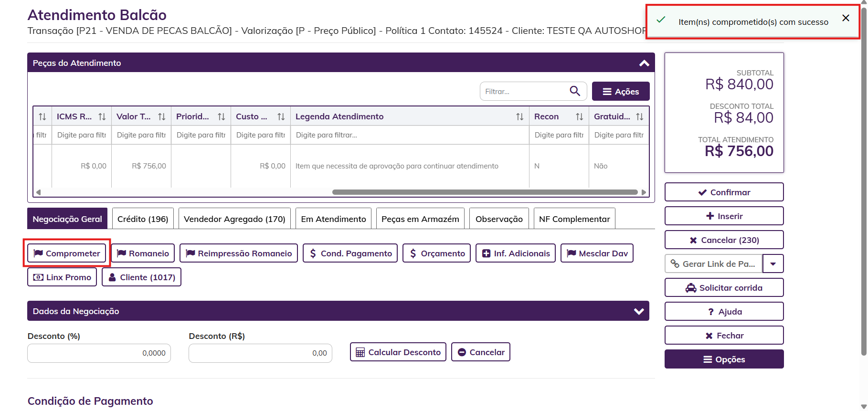Click the Desconto (R$) input field
Image resolution: width=868 pixels, height=411 pixels.
point(260,353)
